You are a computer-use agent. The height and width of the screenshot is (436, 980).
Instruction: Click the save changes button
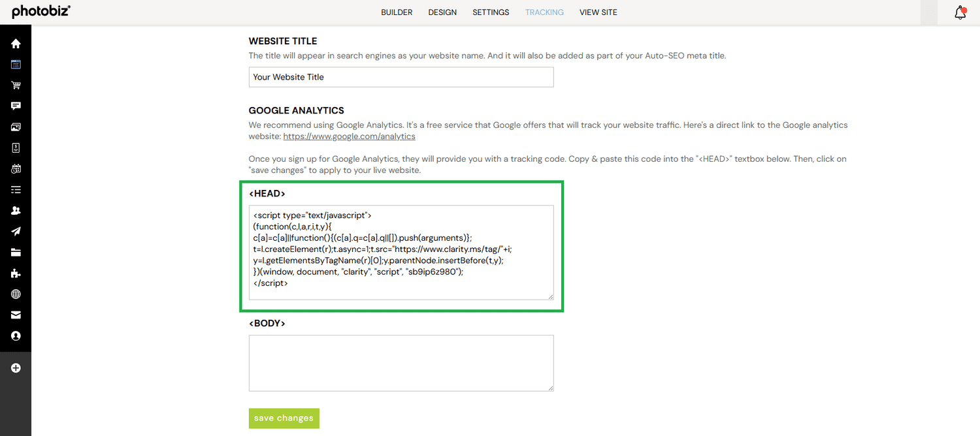(x=284, y=418)
